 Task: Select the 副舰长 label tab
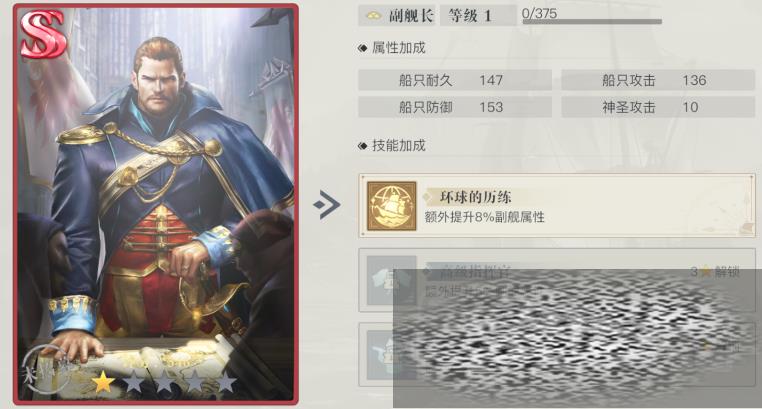411,16
